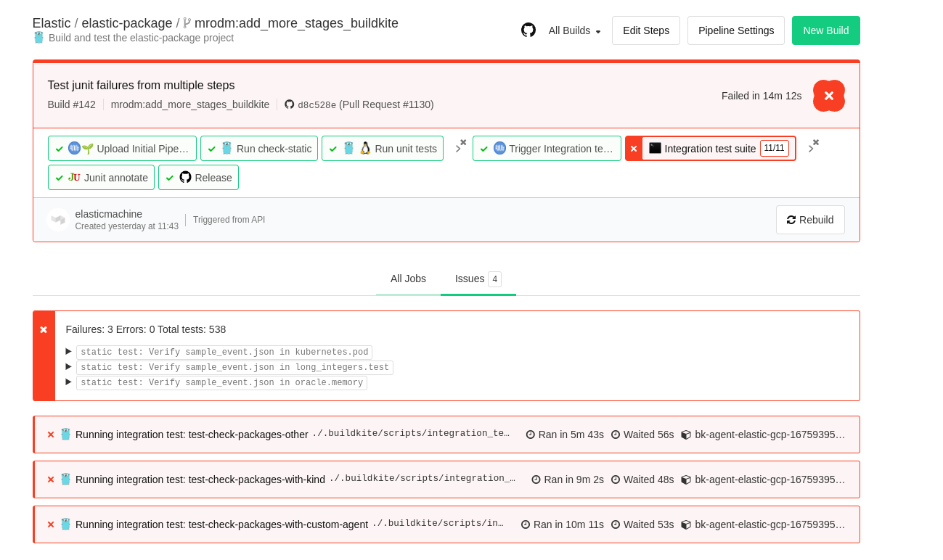
Task: Click the agent cube icon in with-custom-agent row
Action: pos(686,524)
